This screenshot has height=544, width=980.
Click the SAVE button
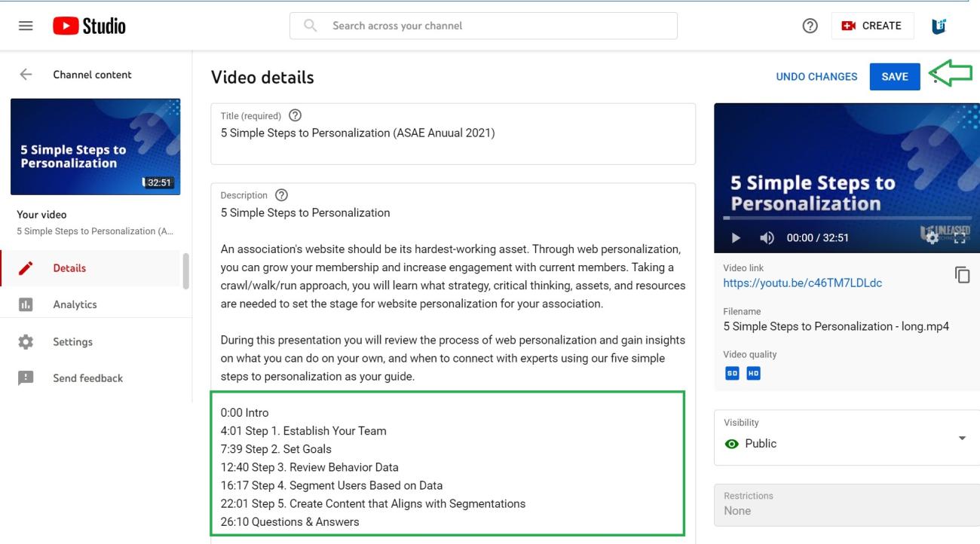click(895, 77)
